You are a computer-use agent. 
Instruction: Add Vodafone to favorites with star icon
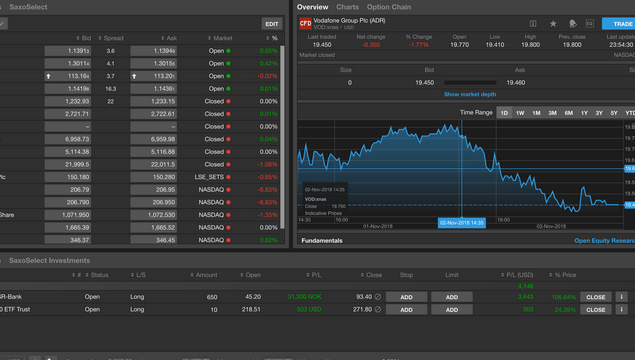[553, 24]
